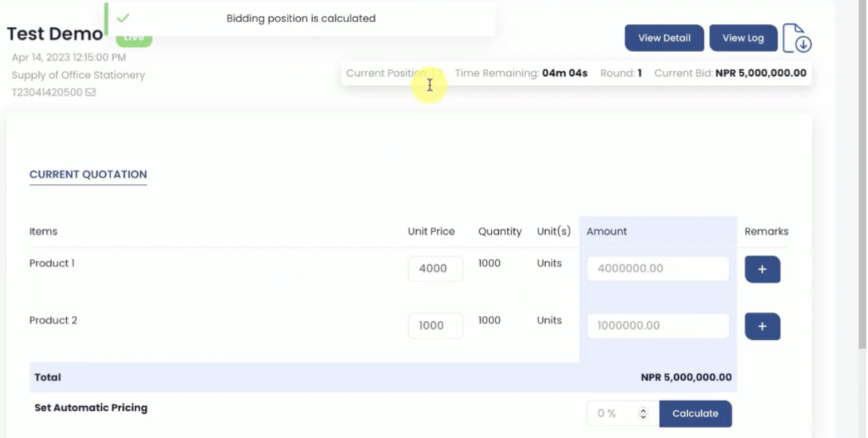This screenshot has height=438, width=868.
Task: Increment the automatic pricing percentage
Action: [x=643, y=410]
